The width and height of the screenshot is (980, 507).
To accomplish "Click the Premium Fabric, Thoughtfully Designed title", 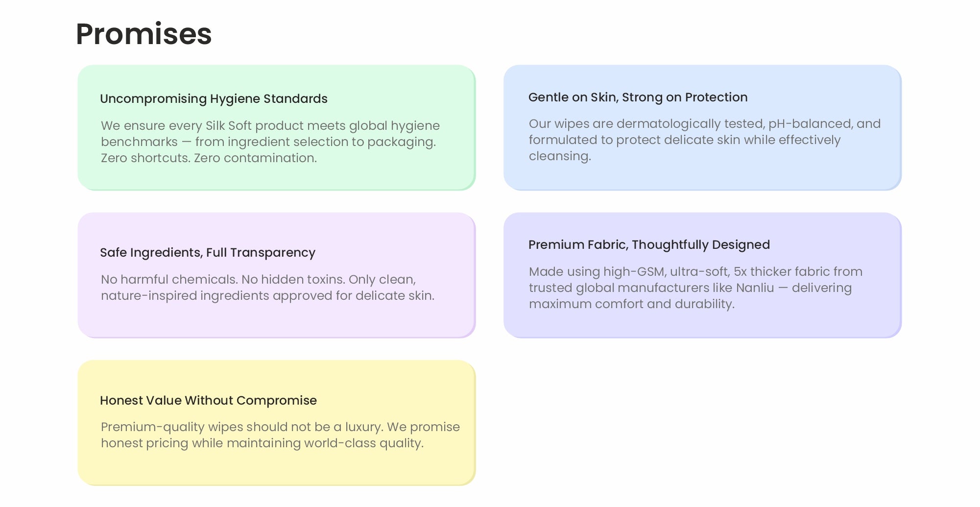I will pyautogui.click(x=649, y=245).
